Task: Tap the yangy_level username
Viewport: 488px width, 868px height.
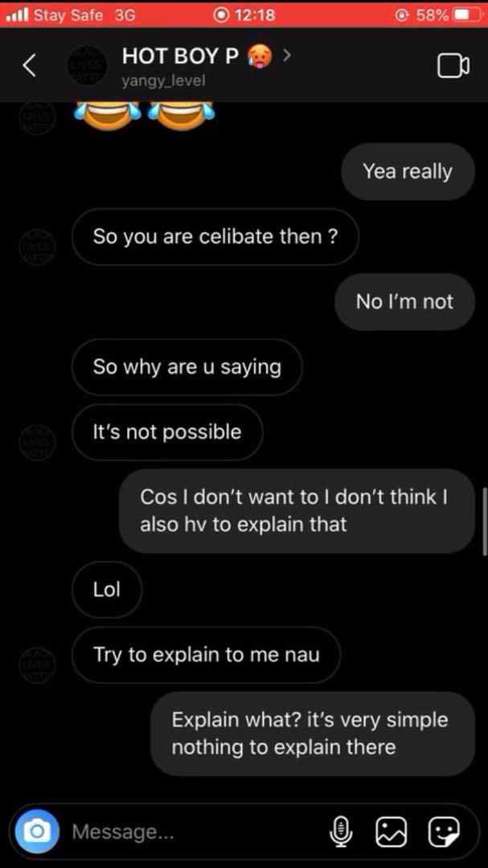Action: click(163, 80)
